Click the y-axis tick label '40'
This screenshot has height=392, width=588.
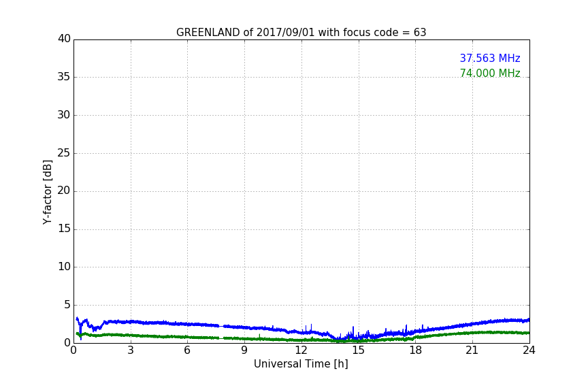click(64, 39)
